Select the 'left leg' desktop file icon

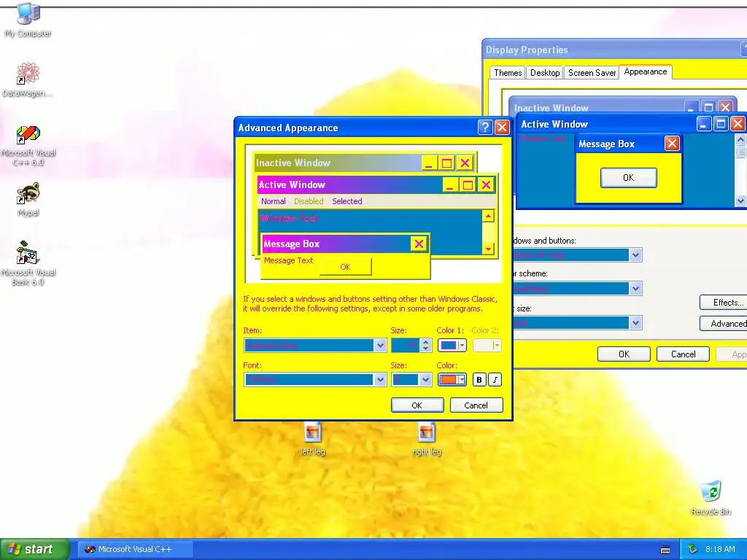[x=312, y=438]
